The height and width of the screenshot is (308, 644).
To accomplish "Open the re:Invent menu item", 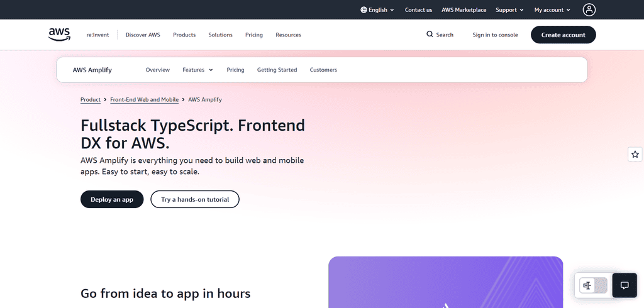I will pyautogui.click(x=97, y=35).
